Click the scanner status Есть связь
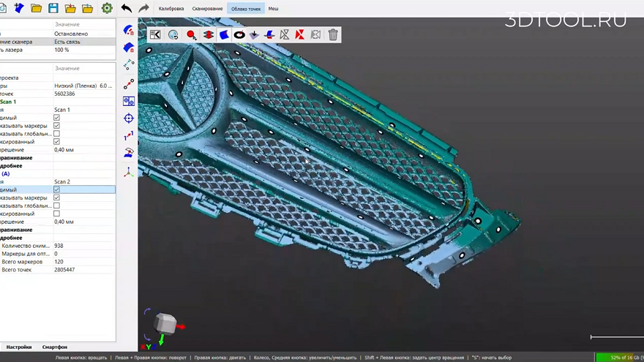Screen dimensions: 644x362 point(67,42)
